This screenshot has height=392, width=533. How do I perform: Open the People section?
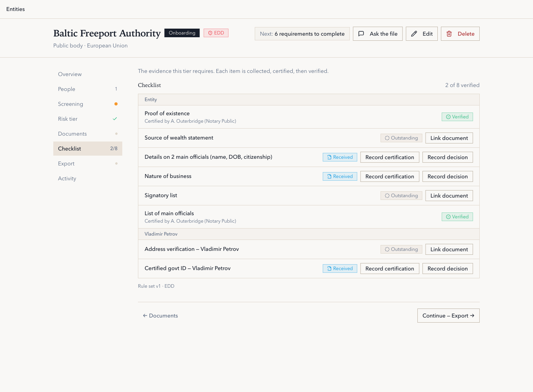coord(88,89)
